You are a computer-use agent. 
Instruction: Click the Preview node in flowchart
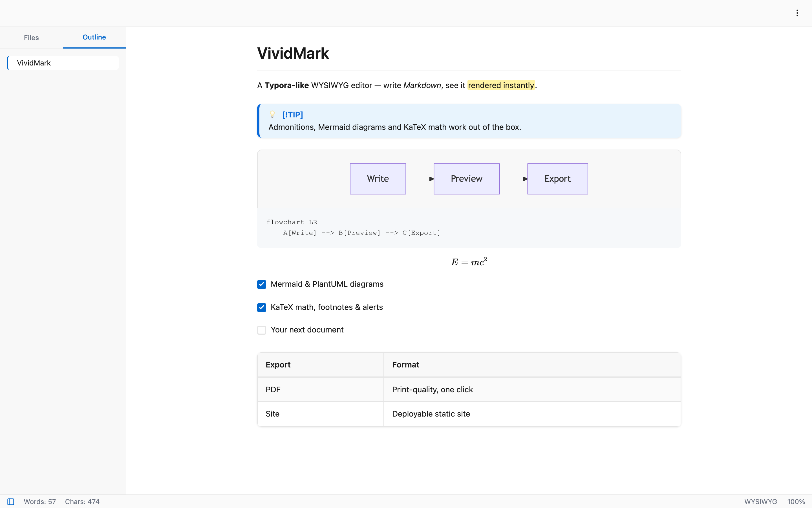tap(466, 179)
